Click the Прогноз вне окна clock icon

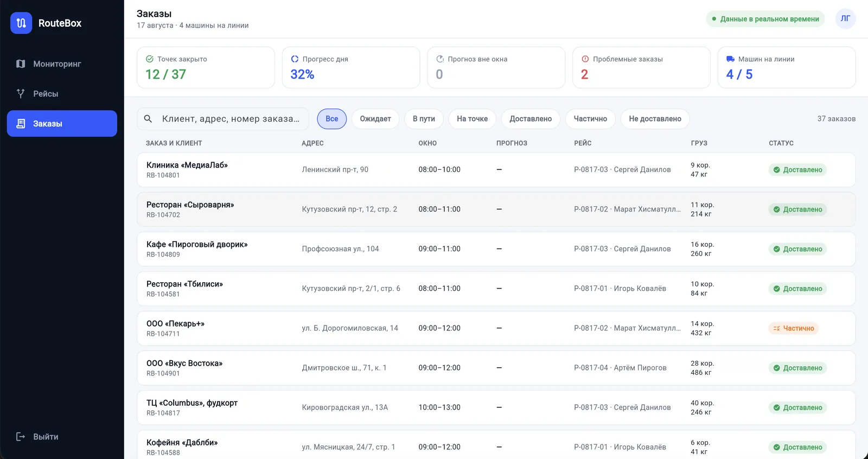[440, 59]
